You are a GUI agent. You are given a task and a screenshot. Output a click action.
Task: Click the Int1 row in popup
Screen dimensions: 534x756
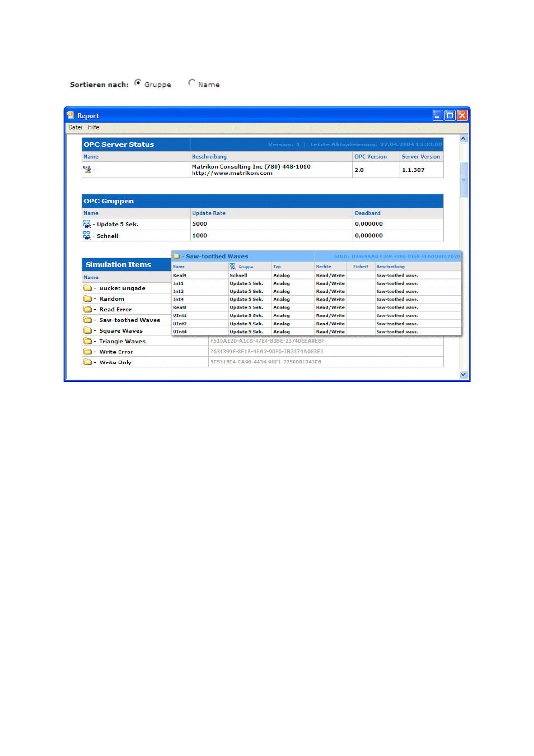[x=316, y=283]
